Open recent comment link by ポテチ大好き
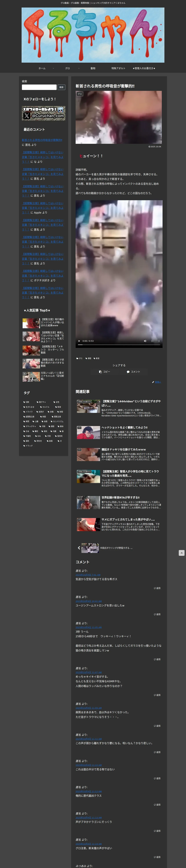Viewport: 186px width, 868px height. pos(43,276)
